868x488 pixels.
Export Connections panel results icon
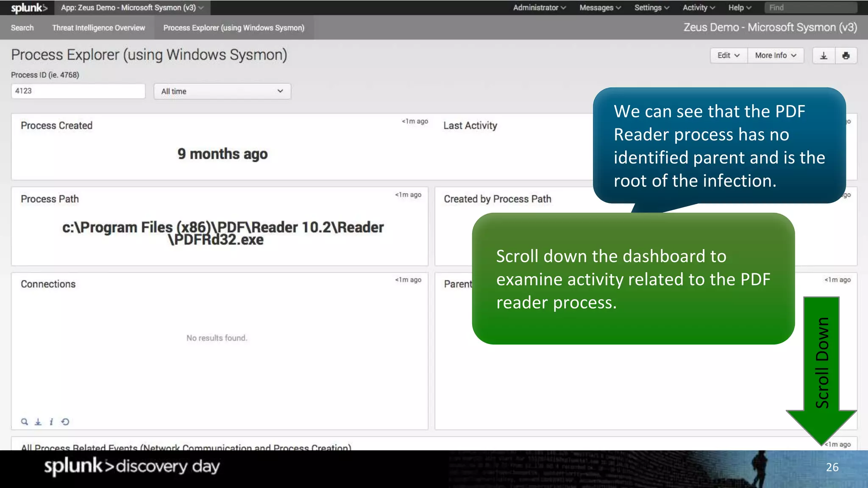(38, 421)
